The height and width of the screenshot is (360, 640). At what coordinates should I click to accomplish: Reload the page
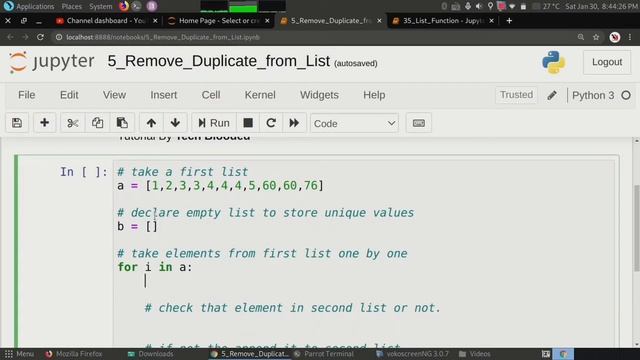[40, 37]
